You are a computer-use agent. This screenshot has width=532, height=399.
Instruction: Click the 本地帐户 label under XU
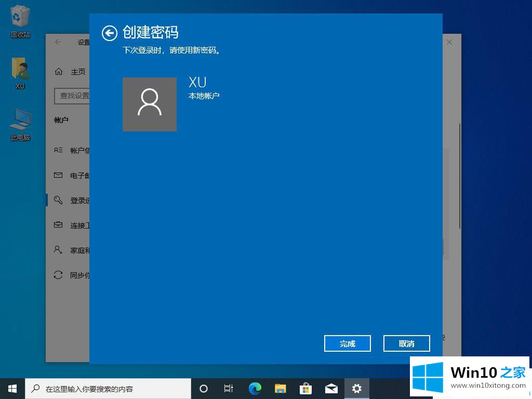click(204, 96)
